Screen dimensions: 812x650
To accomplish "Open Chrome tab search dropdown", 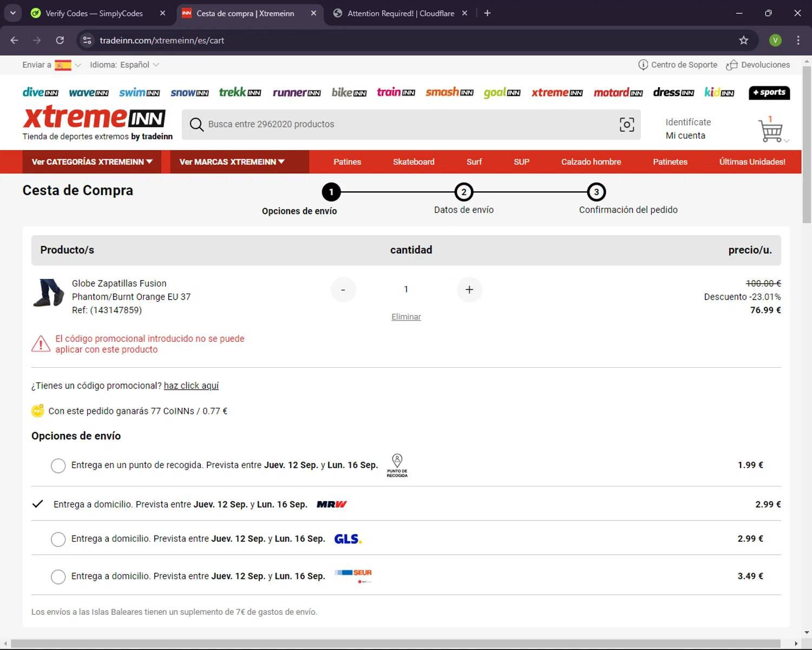I will pos(12,13).
